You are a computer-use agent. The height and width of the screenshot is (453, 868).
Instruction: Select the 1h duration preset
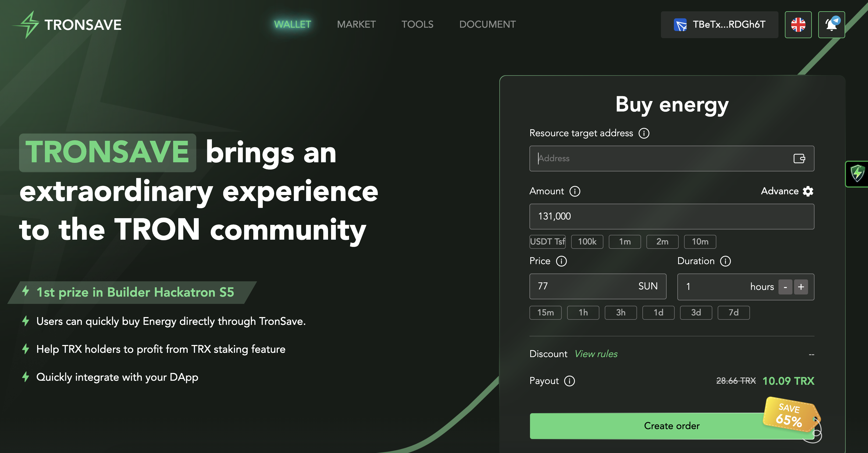tap(583, 312)
